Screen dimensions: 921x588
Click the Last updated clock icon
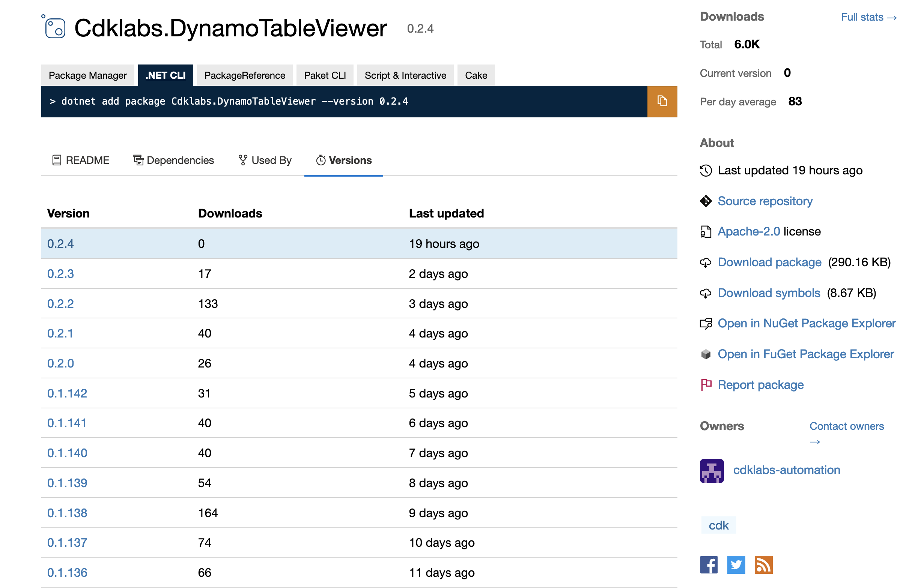706,170
